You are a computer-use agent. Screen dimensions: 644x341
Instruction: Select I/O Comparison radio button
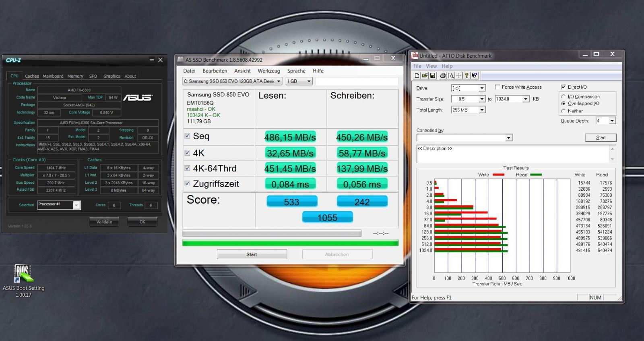(563, 97)
